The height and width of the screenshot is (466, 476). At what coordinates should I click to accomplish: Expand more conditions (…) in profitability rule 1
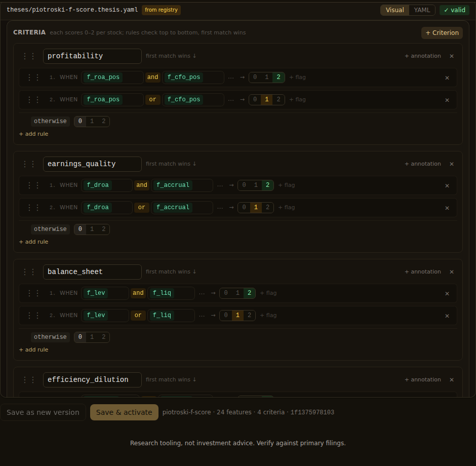231,77
